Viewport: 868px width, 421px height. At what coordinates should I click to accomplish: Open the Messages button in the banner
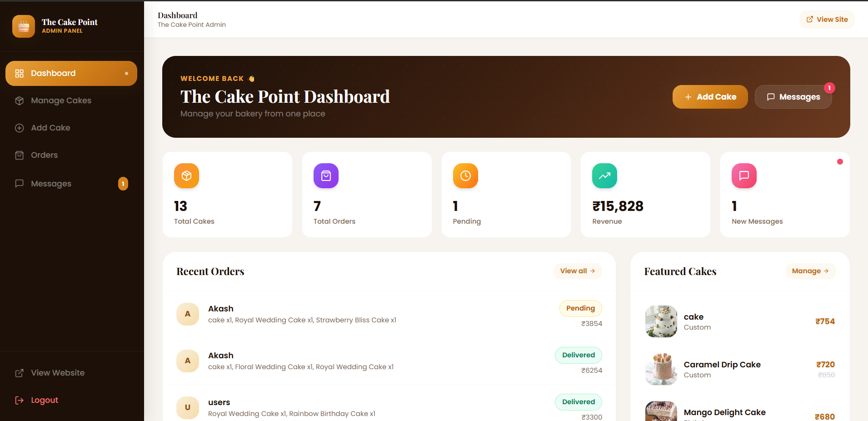793,97
